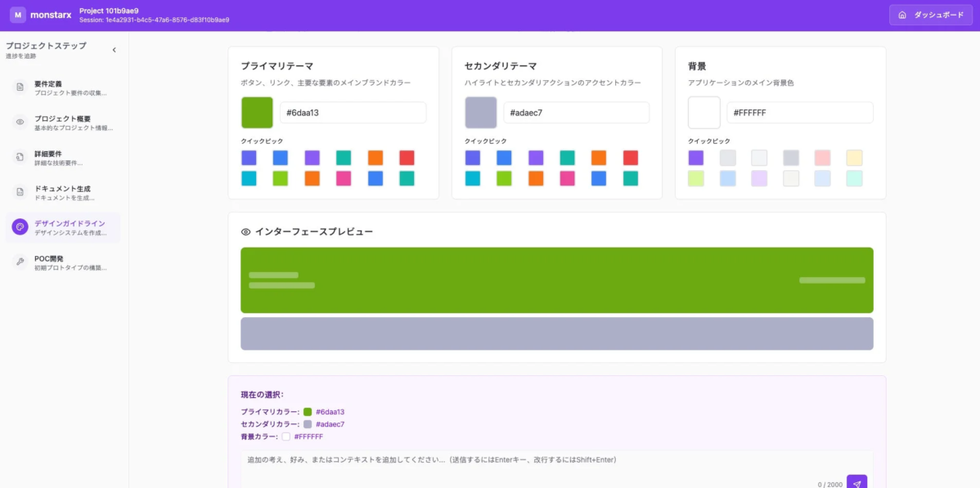980x488 pixels.
Task: Click the デザインガイドライン palette icon
Action: point(20,226)
